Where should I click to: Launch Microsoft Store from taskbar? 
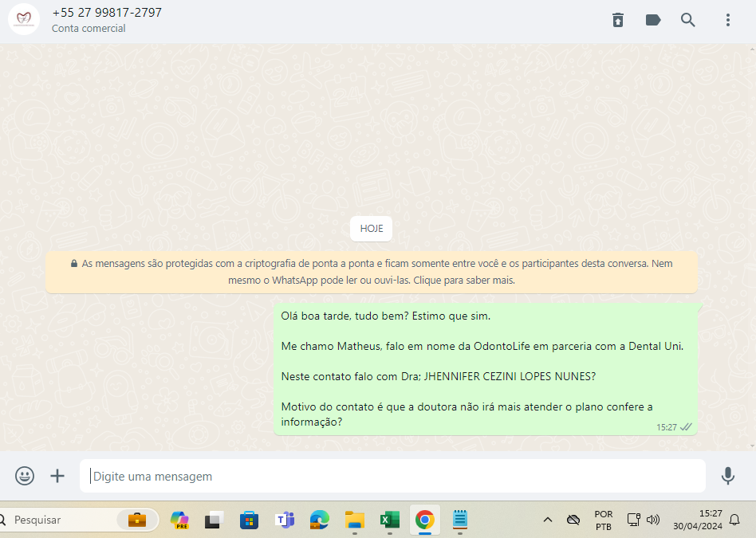(x=250, y=520)
